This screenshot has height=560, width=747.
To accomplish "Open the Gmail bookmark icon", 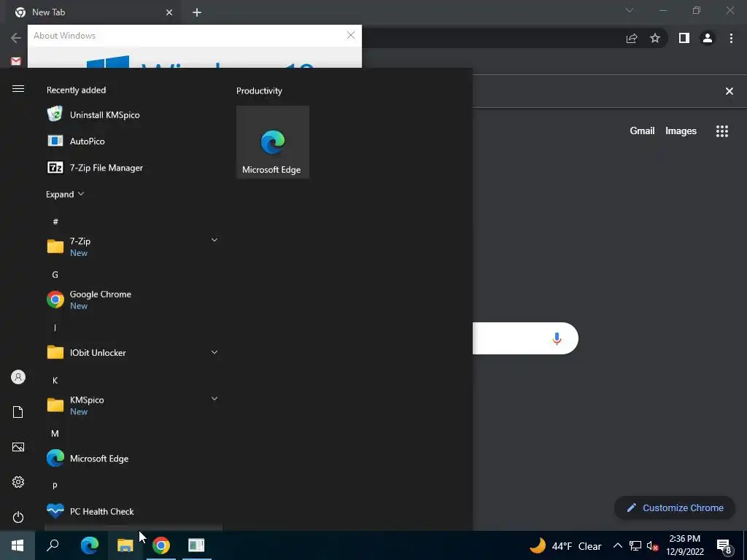I will click(16, 61).
